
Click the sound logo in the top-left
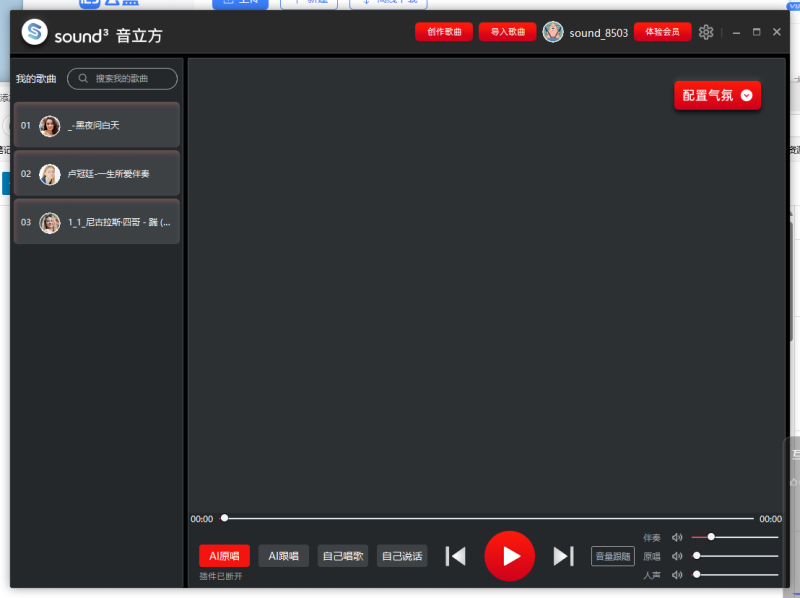[33, 31]
